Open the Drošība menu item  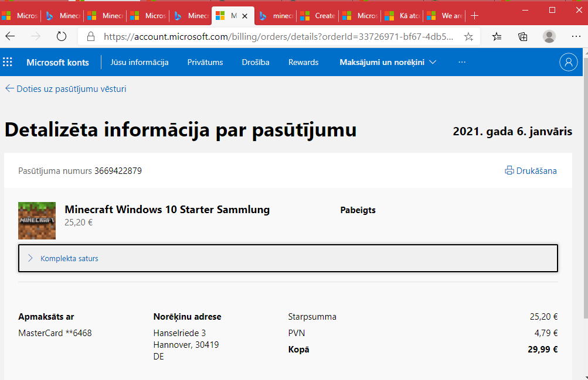[256, 62]
